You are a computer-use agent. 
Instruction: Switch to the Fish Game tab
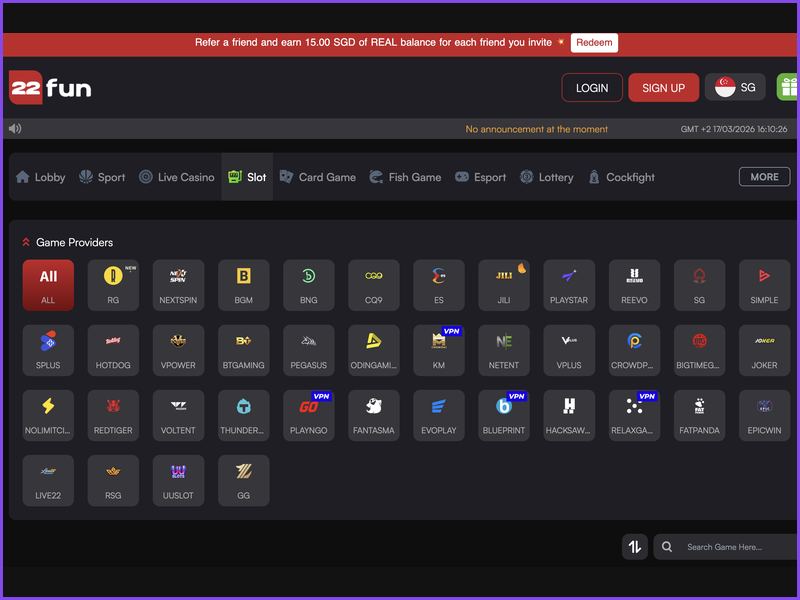click(x=406, y=177)
